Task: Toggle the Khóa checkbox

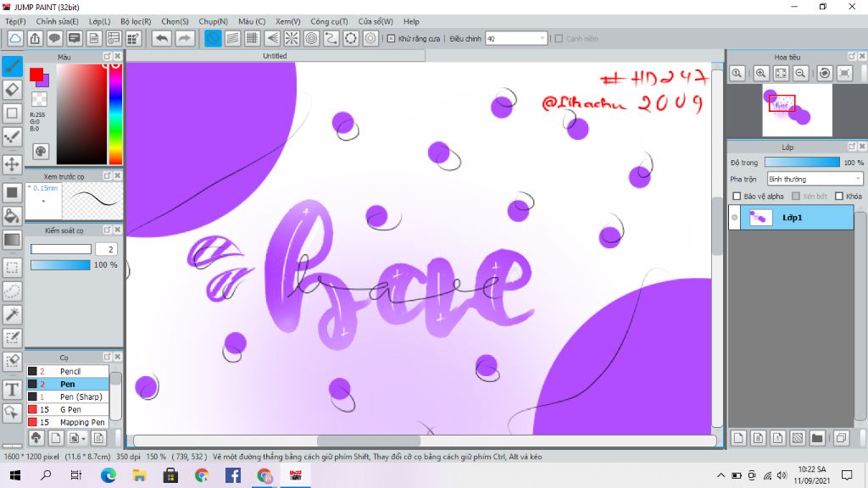Action: point(839,196)
